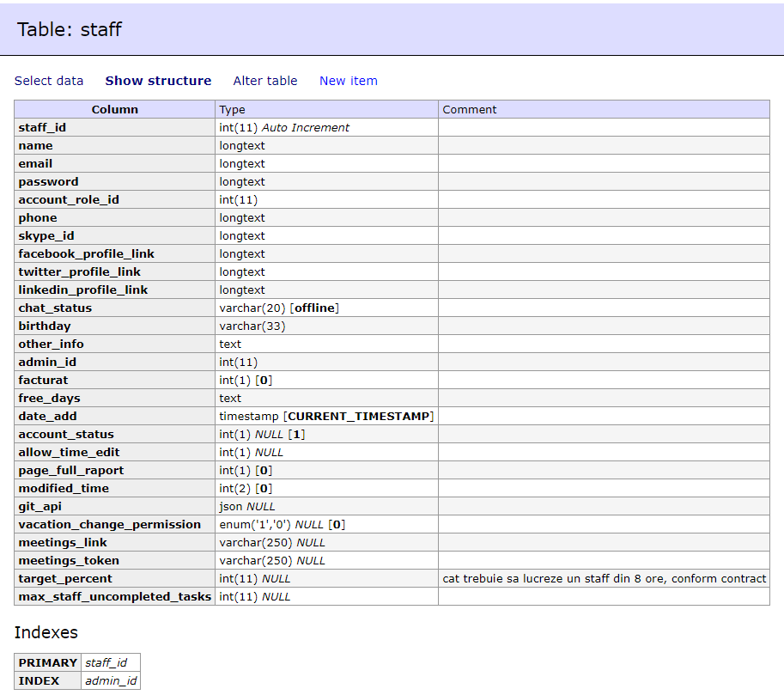This screenshot has width=784, height=695.
Task: Open the Alter table link
Action: (265, 81)
